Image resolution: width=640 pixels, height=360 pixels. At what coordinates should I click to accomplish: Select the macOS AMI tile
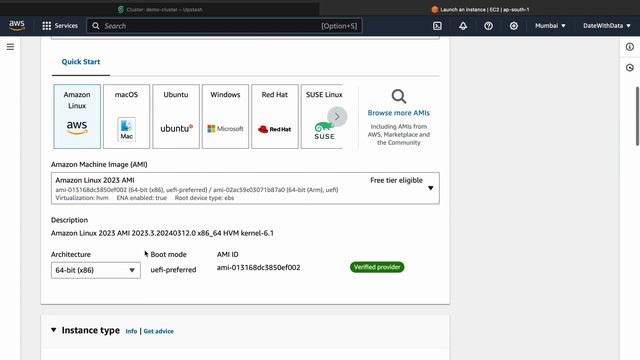pos(127,116)
